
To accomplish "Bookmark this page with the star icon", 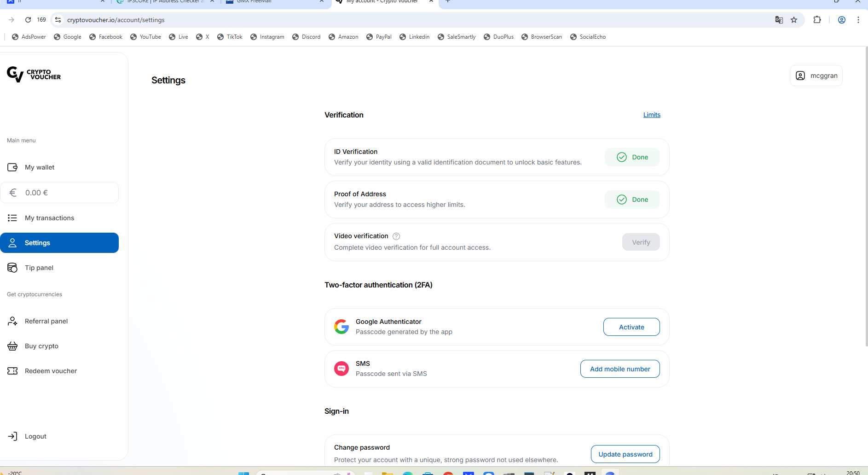I will [794, 20].
